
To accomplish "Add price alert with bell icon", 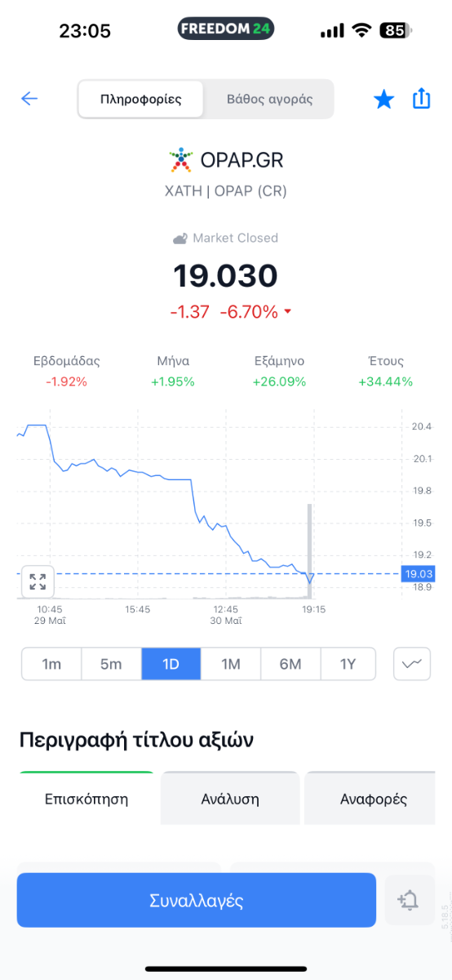I will 408,901.
